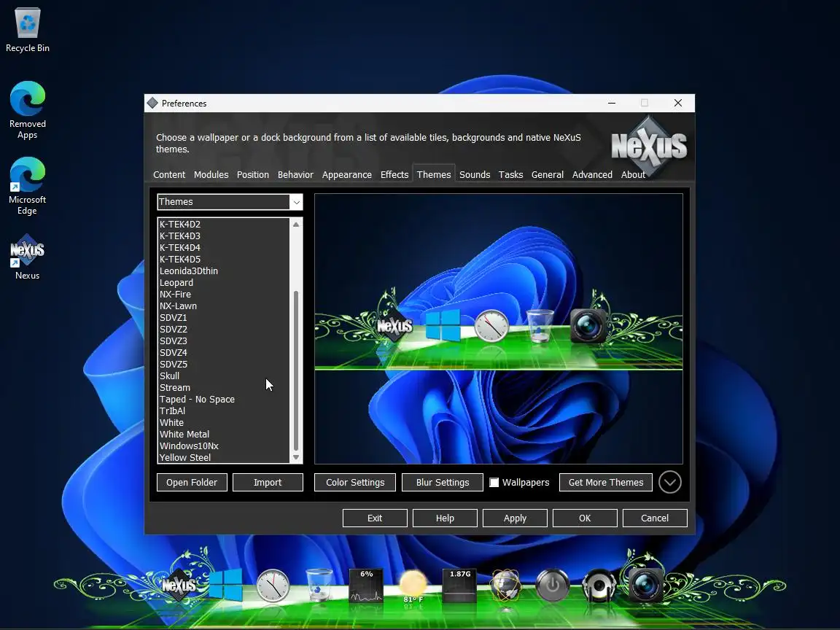Click the NeXuS logo icon in bottom dock
The image size is (840, 630).
[x=179, y=585]
